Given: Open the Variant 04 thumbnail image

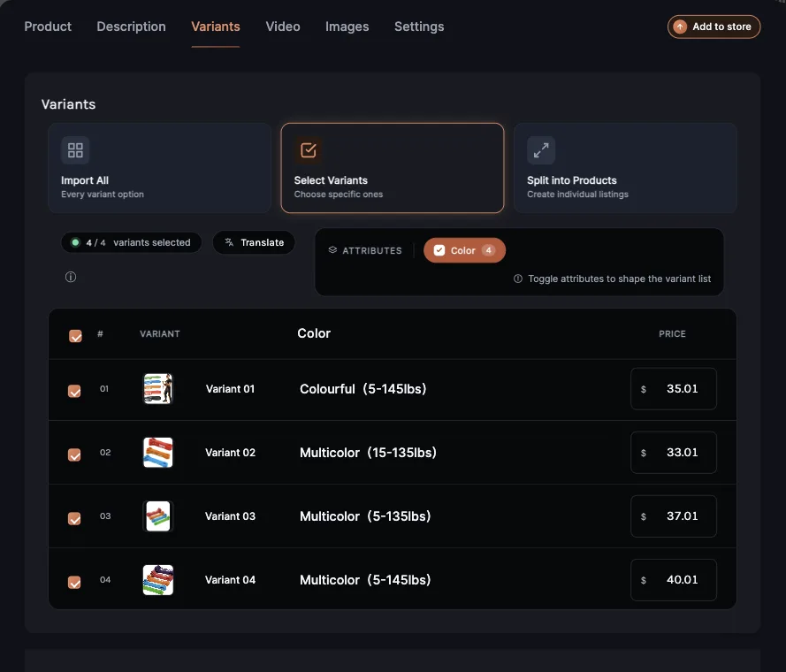Looking at the screenshot, I should click(158, 580).
